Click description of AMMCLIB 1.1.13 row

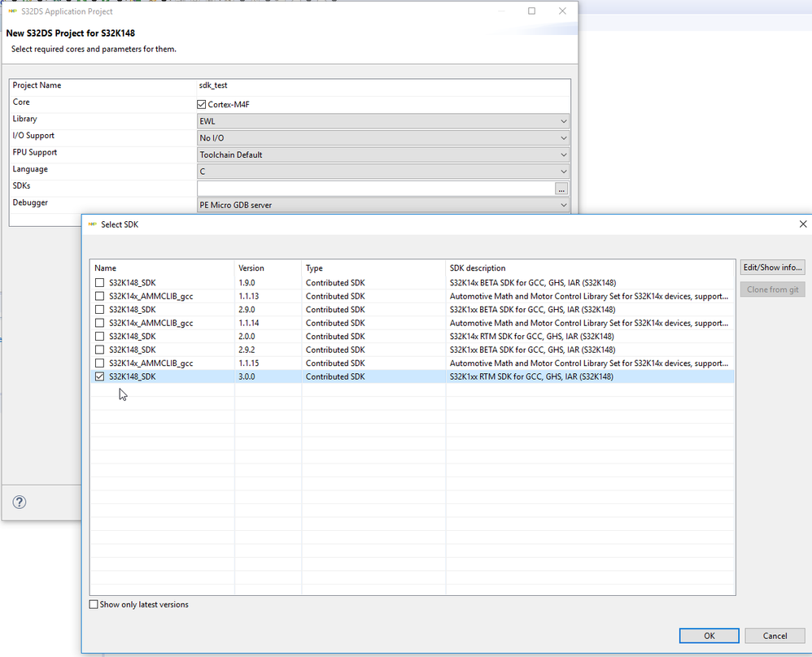[589, 296]
